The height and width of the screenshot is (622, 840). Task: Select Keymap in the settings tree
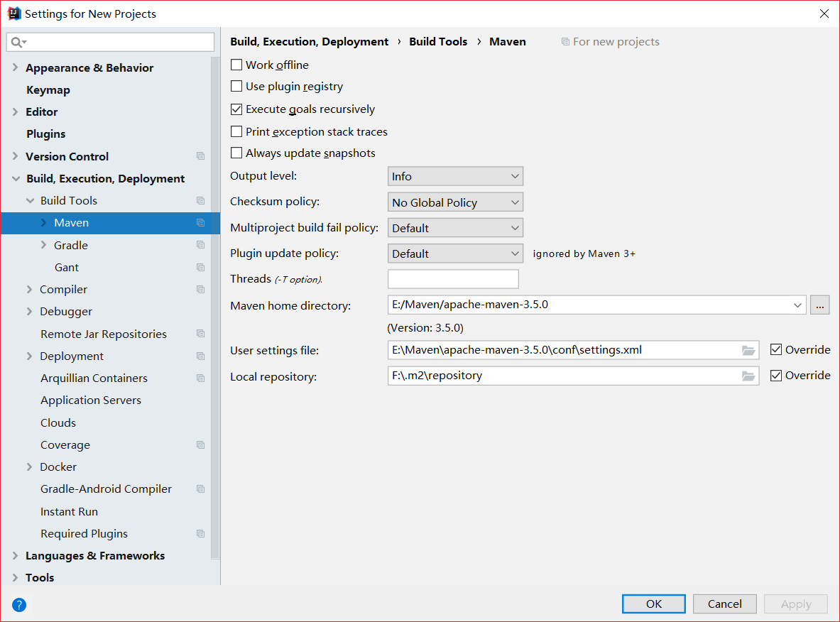coord(48,90)
